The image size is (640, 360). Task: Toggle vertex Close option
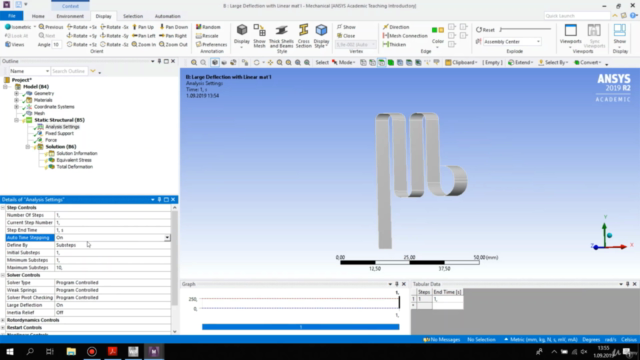[x=346, y=36]
